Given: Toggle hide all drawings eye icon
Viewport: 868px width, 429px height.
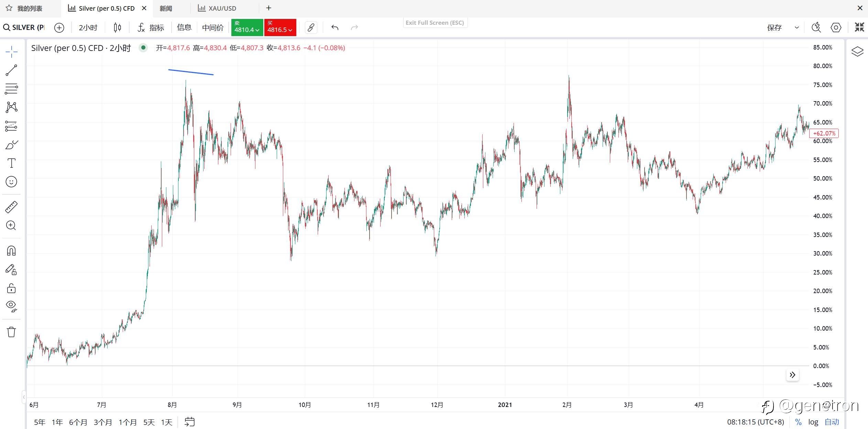Looking at the screenshot, I should [x=11, y=306].
